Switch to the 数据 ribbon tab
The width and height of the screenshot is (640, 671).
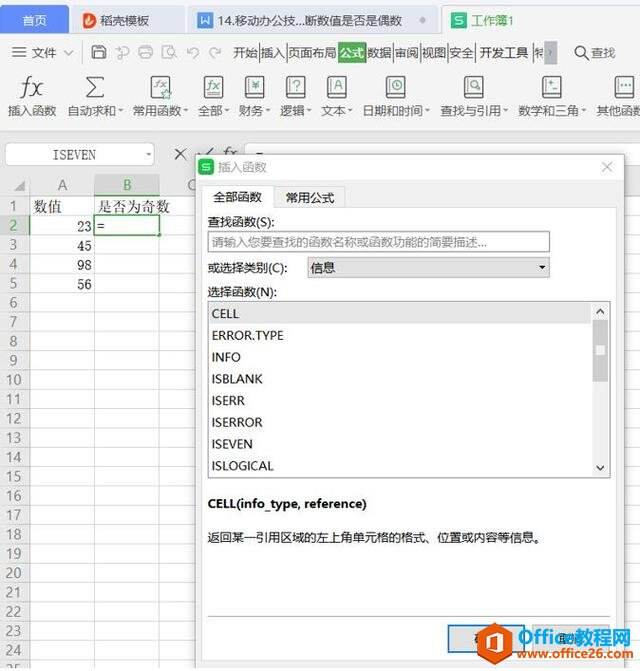(379, 53)
